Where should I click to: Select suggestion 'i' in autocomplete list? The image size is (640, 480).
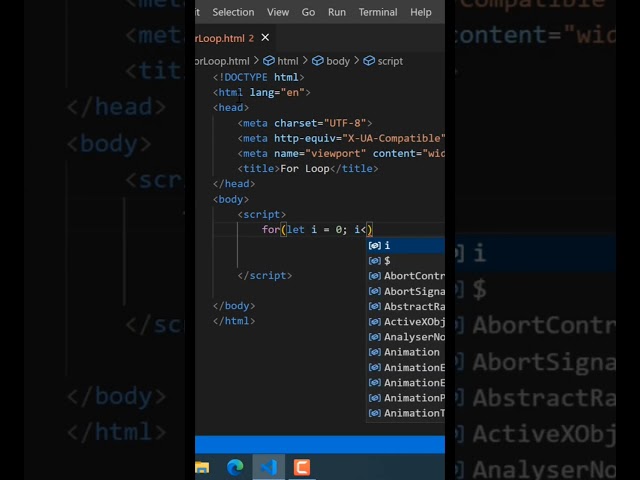[406, 245]
